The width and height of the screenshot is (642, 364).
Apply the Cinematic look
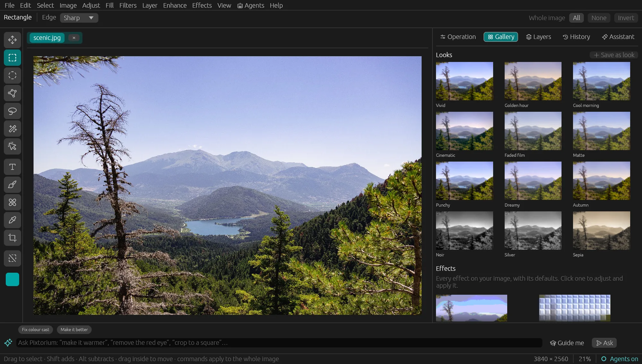coord(464,131)
